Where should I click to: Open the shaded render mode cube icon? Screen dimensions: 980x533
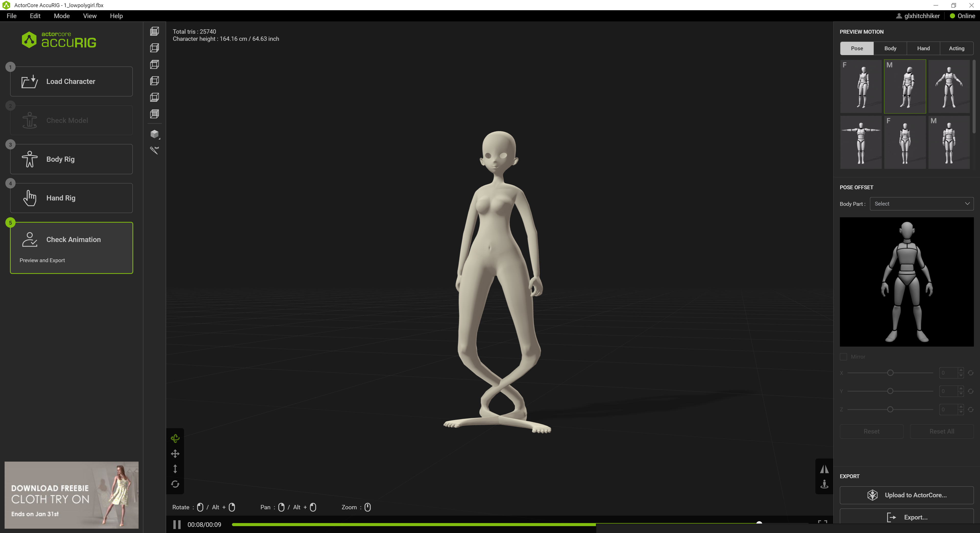point(154,134)
